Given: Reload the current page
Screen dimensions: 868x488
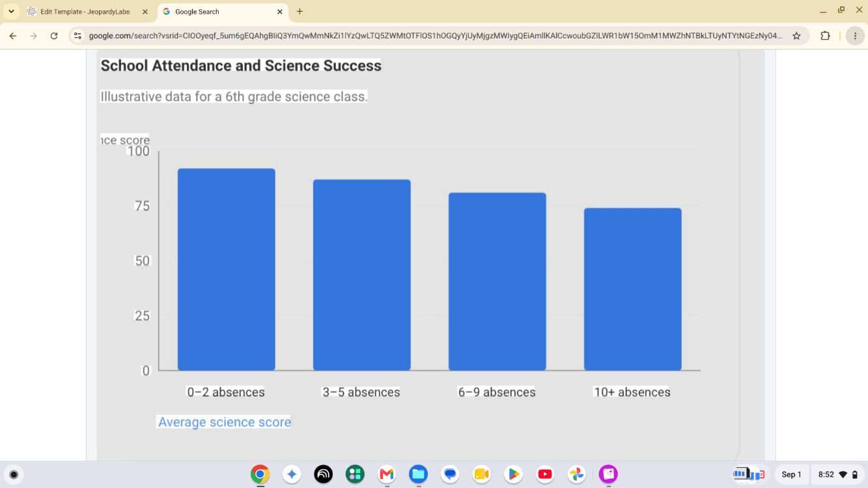Looking at the screenshot, I should point(54,36).
